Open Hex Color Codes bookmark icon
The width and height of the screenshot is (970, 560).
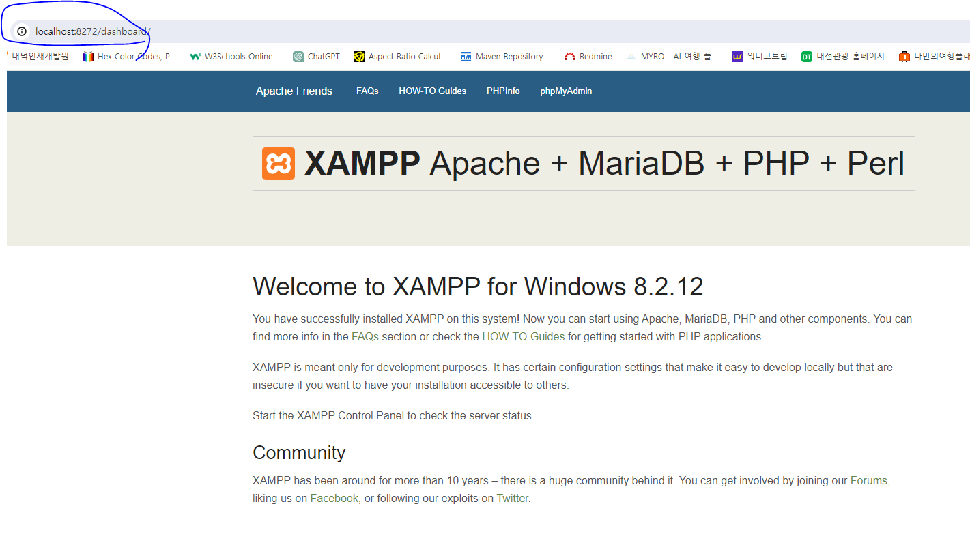[x=87, y=57]
